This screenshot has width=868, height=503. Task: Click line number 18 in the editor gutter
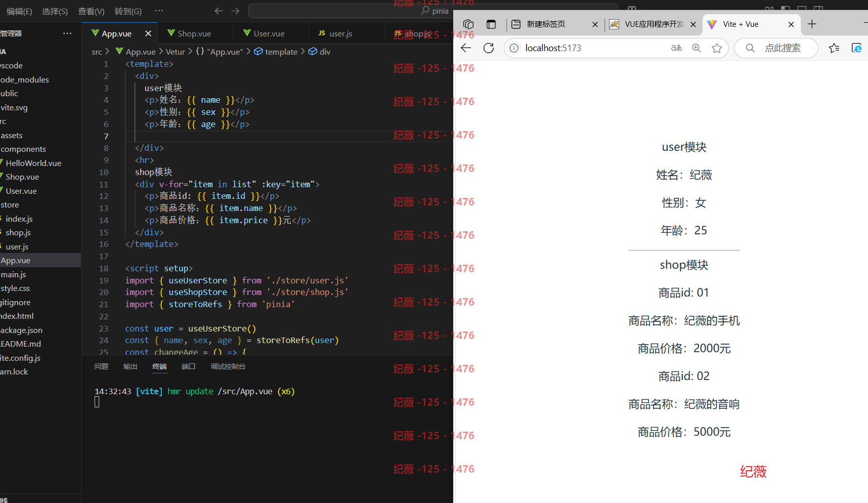point(104,268)
